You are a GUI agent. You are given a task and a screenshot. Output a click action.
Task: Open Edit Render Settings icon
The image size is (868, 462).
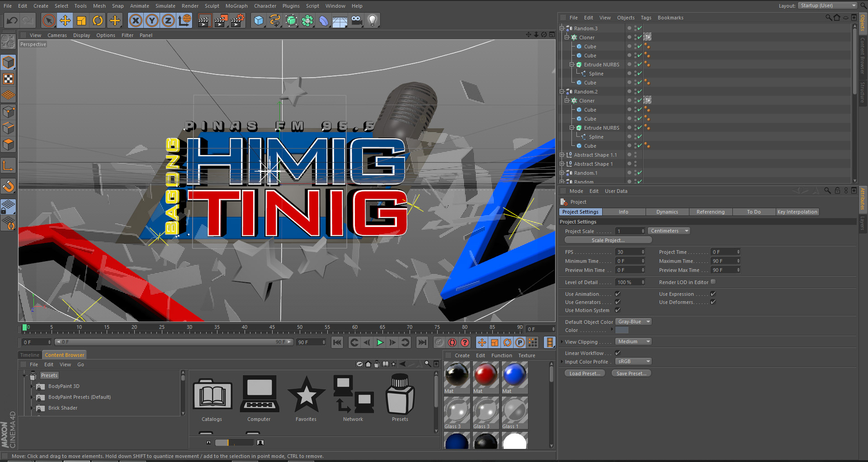237,20
